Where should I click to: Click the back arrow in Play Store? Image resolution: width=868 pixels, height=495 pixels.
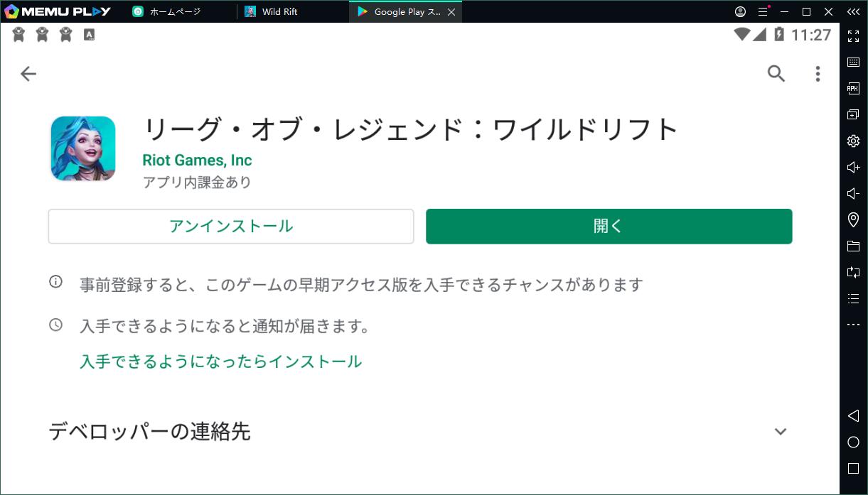tap(28, 74)
